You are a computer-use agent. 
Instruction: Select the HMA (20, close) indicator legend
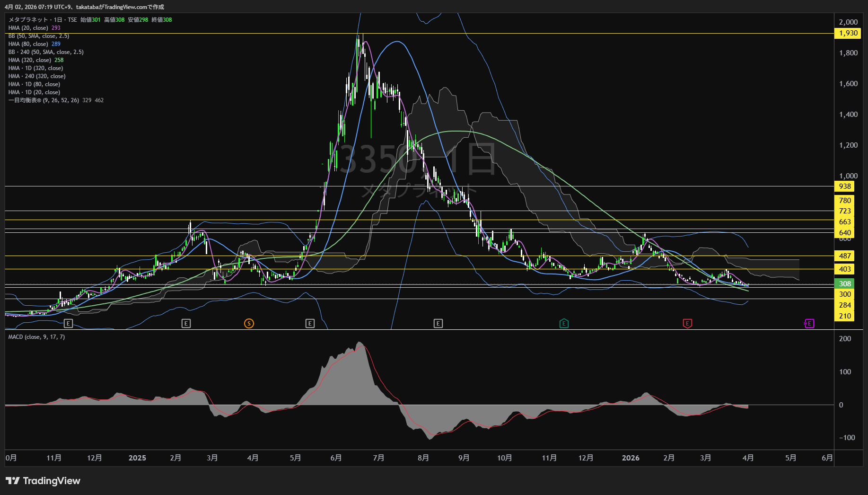coord(28,28)
